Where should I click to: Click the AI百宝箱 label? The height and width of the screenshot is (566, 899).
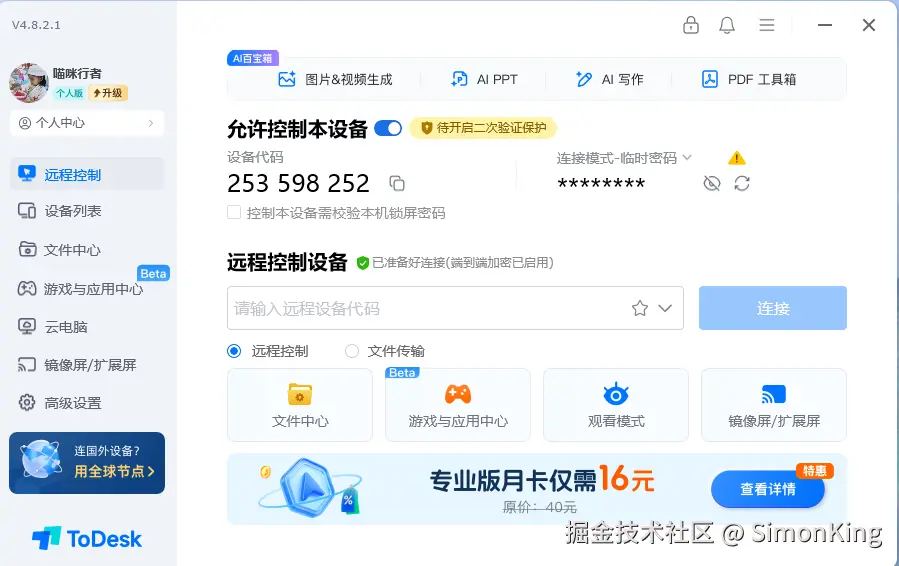[x=253, y=58]
